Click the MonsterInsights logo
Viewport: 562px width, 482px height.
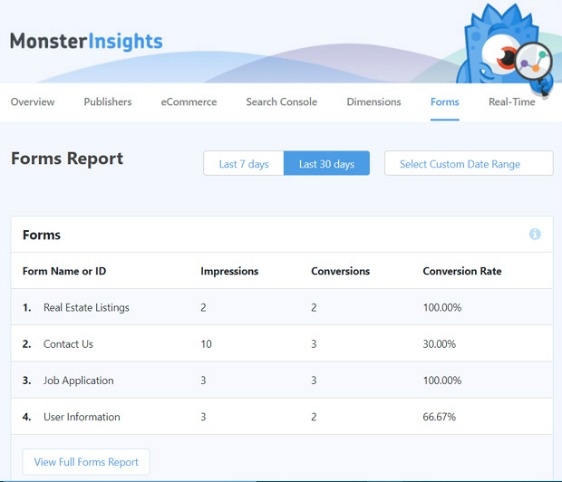pos(86,41)
